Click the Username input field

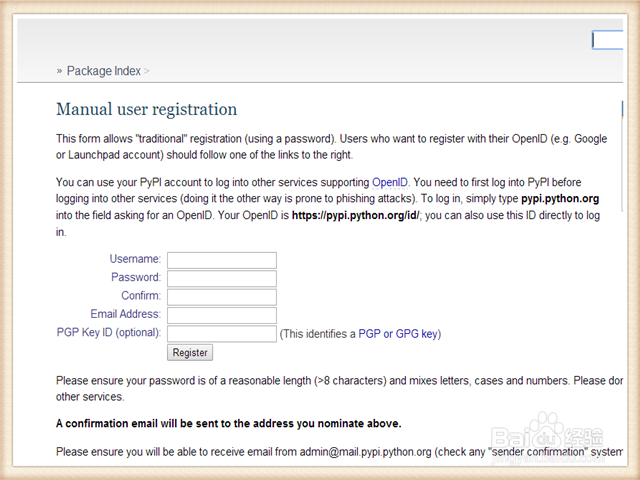point(222,260)
